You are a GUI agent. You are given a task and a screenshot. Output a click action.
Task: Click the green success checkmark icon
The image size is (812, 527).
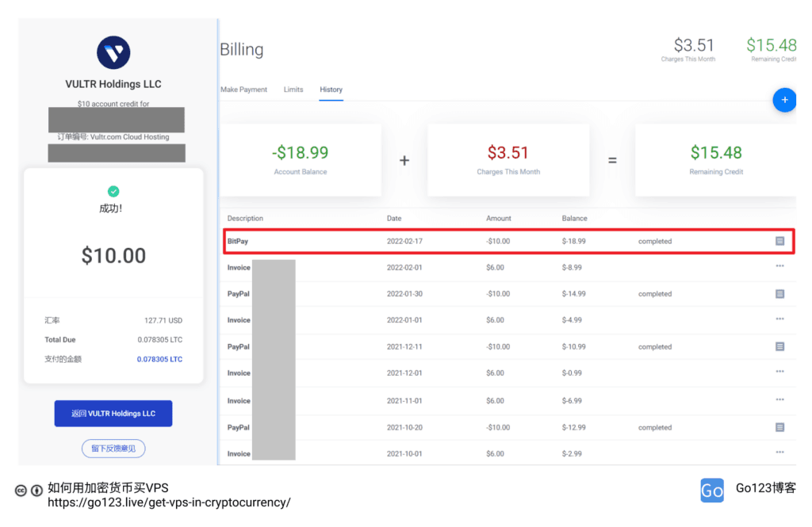[x=113, y=191]
